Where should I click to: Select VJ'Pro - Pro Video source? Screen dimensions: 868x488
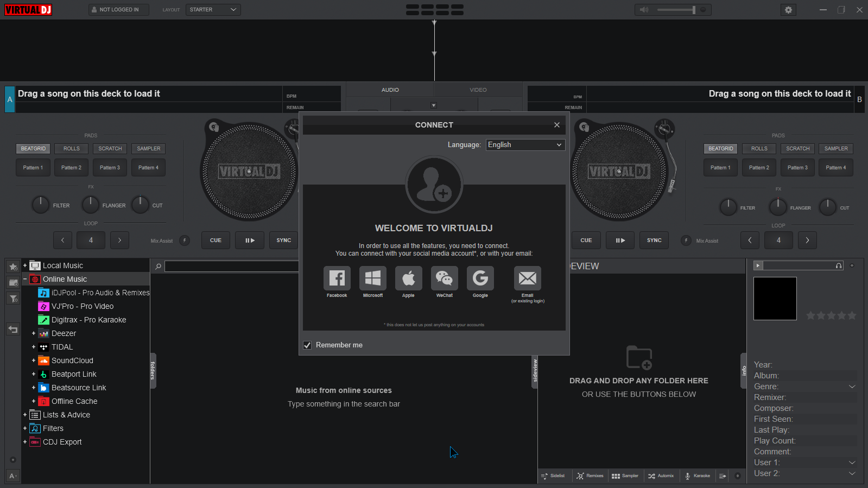pos(76,306)
